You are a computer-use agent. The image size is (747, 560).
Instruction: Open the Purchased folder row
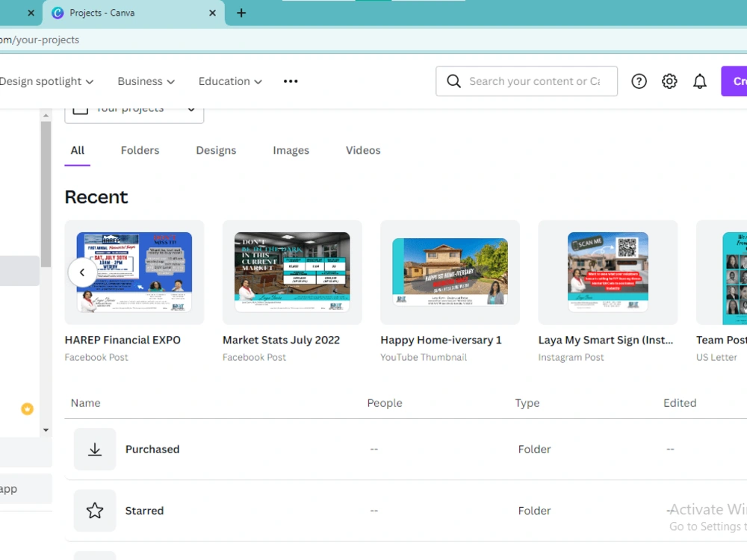(x=406, y=449)
